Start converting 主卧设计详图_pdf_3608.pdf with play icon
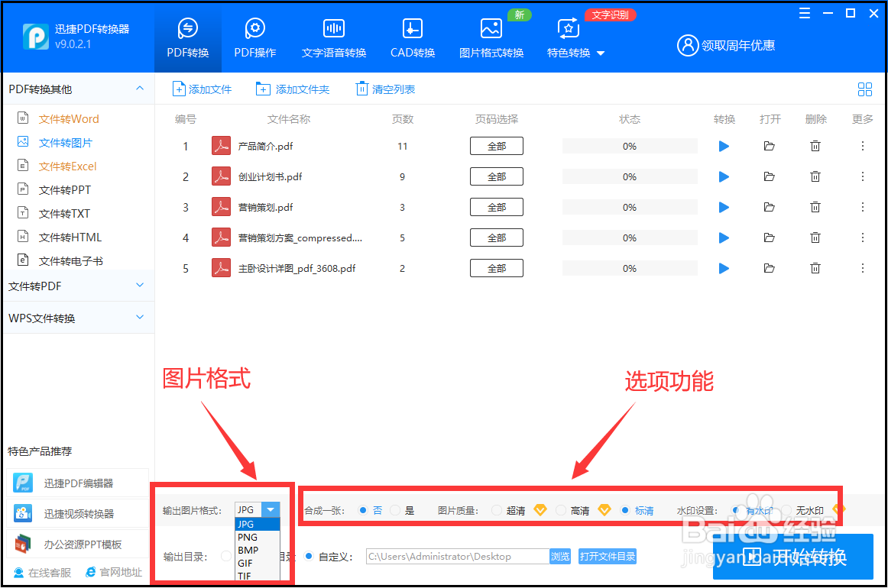Screen dimensions: 888x588 click(724, 269)
